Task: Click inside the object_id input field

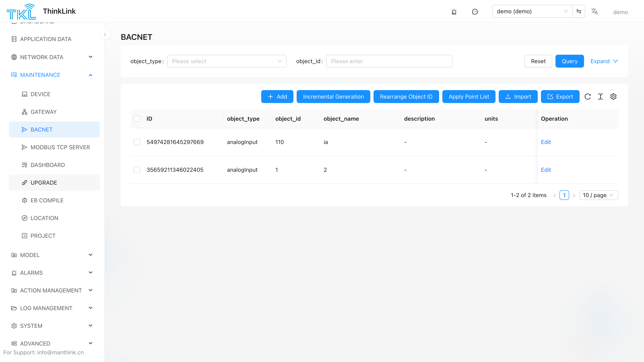Action: coord(389,61)
